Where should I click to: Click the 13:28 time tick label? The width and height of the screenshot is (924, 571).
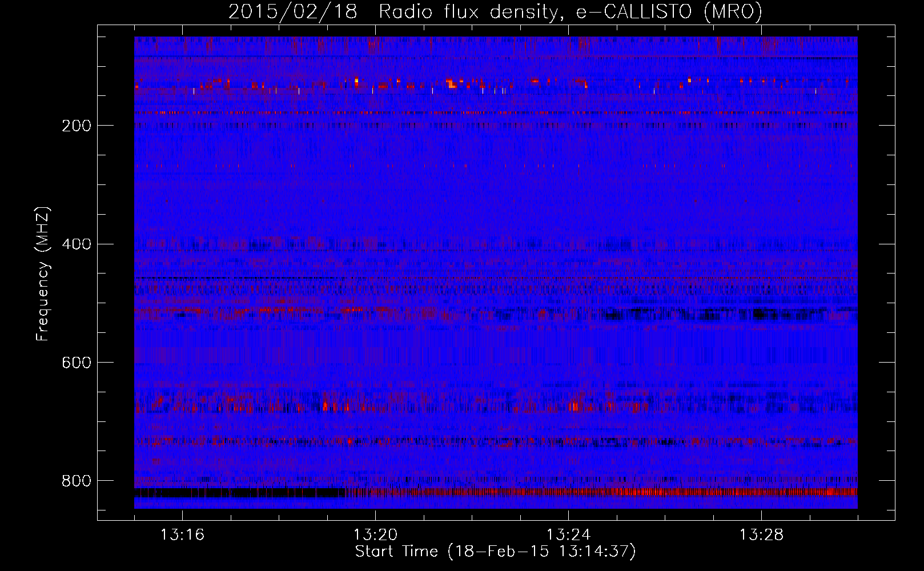coord(761,535)
